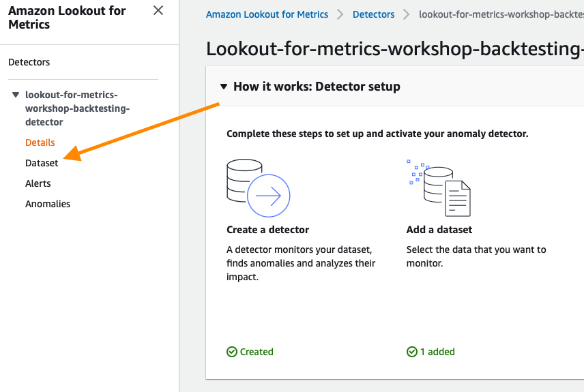Click the Created status text
Image resolution: width=584 pixels, height=392 pixels.
[x=257, y=352]
